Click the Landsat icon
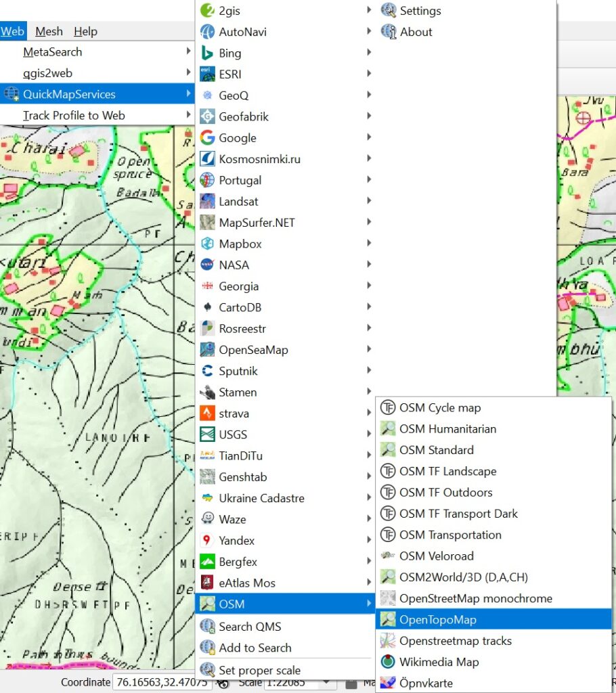This screenshot has height=693, width=616. [x=207, y=201]
